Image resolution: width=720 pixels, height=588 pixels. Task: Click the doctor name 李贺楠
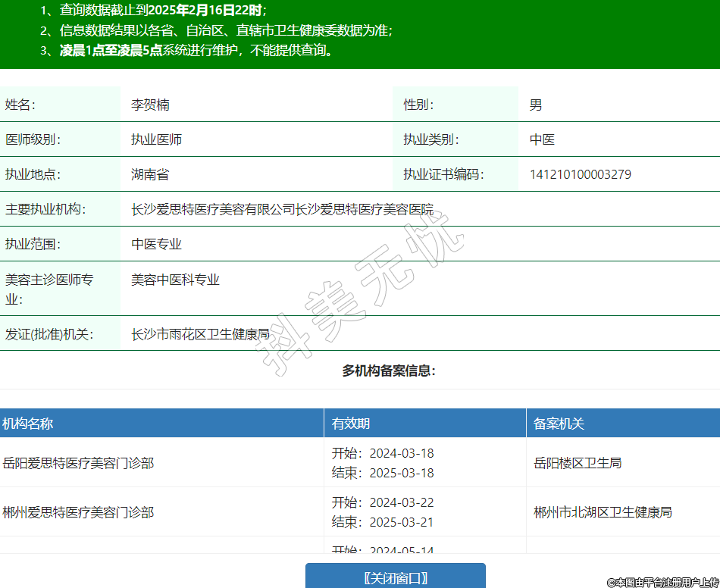pyautogui.click(x=150, y=105)
